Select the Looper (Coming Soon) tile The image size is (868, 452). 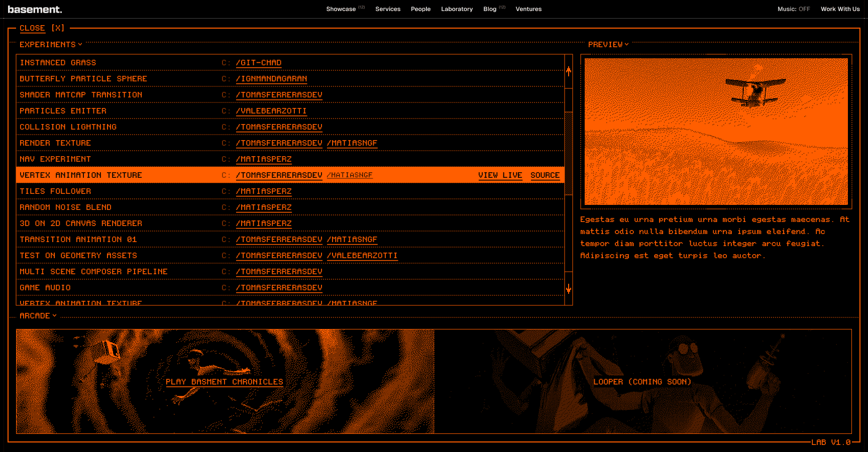coord(642,382)
